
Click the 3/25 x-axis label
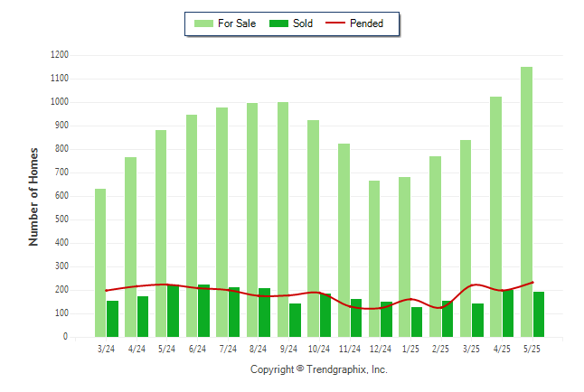click(x=471, y=349)
